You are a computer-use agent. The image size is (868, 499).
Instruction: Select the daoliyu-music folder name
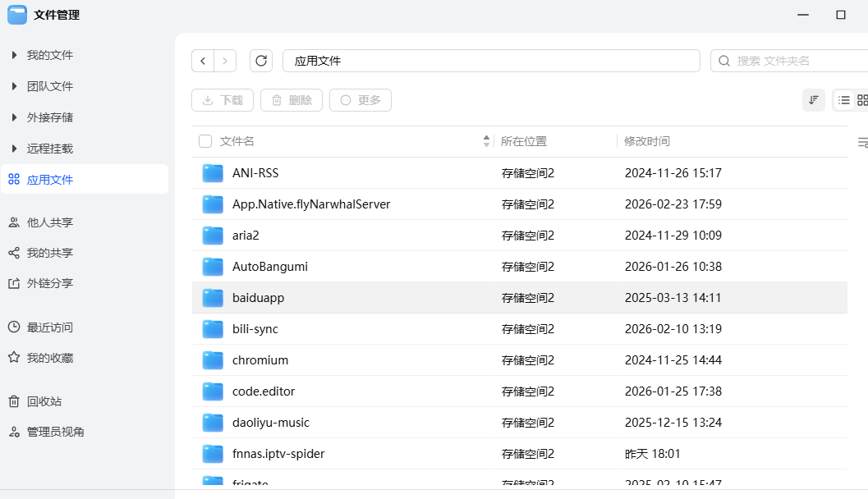271,423
